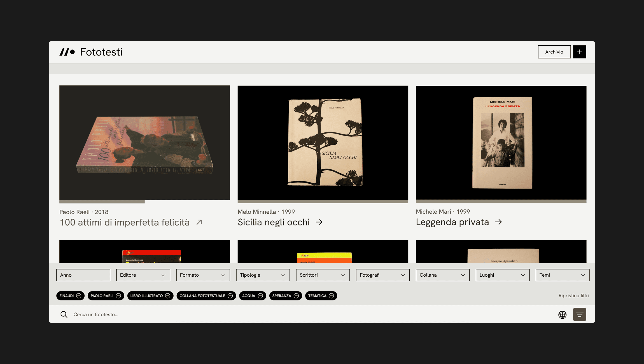Click the search magnifier icon

[x=64, y=314]
